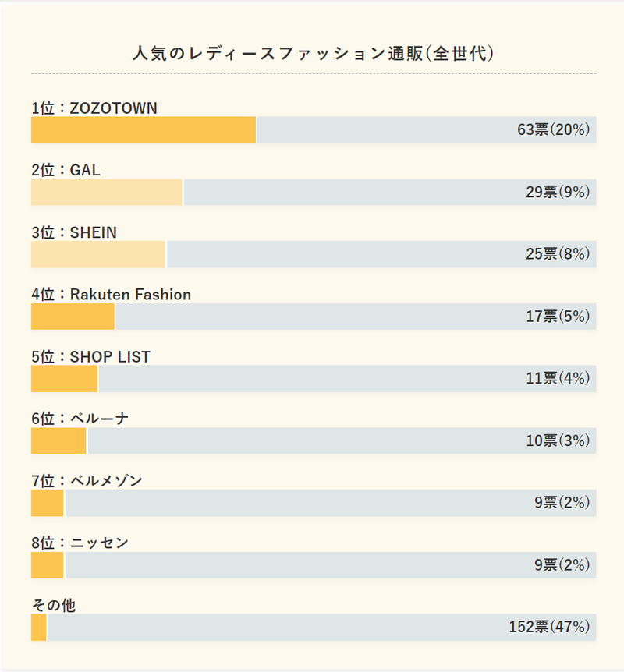Click the orange SHOP LIST bar fill
This screenshot has width=624, height=672.
pos(65,379)
